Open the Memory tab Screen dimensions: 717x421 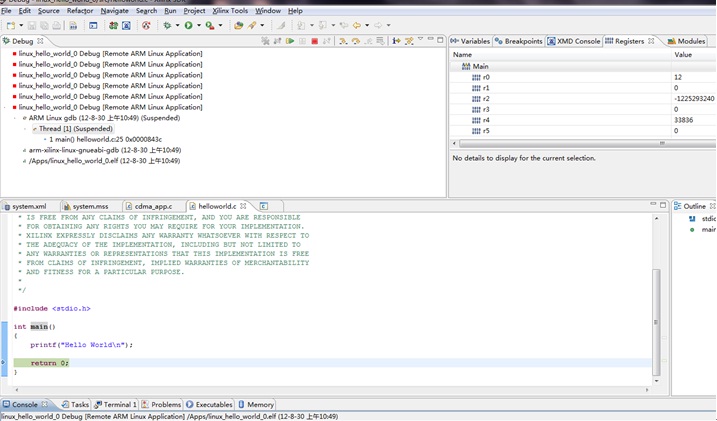click(x=256, y=405)
